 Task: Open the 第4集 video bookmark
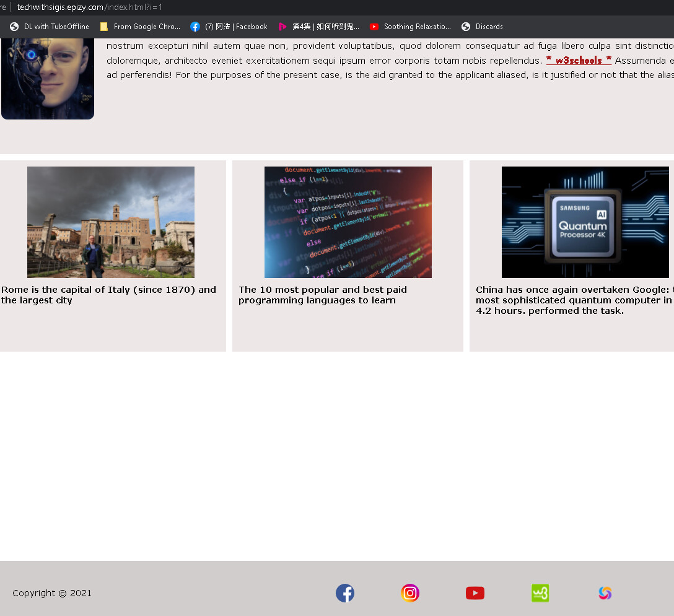pos(318,27)
